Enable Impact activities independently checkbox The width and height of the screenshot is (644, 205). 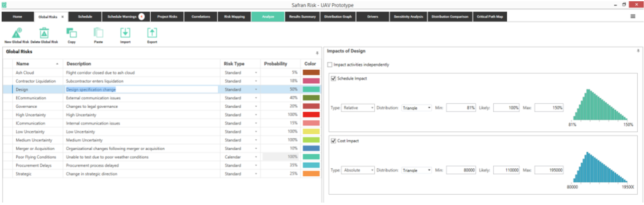point(330,65)
